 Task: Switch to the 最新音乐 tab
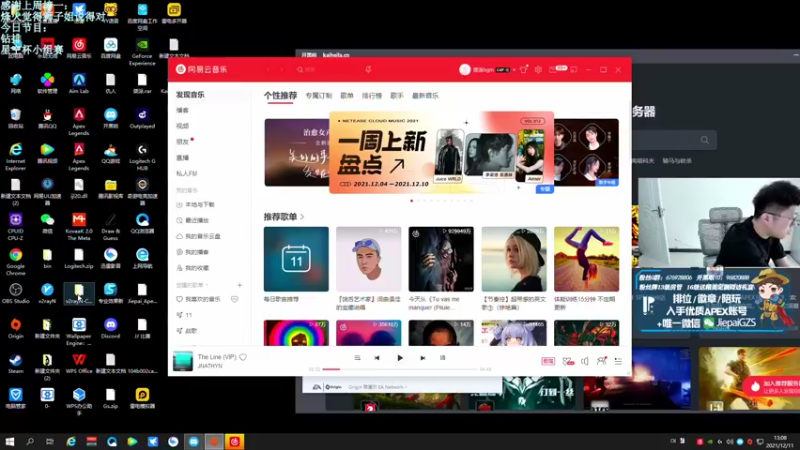coord(425,95)
